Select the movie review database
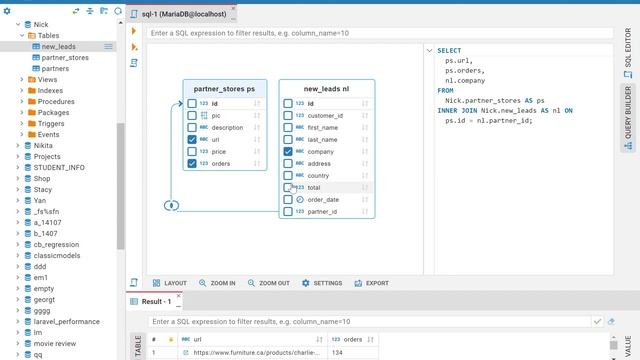The width and height of the screenshot is (640, 360). (x=55, y=344)
